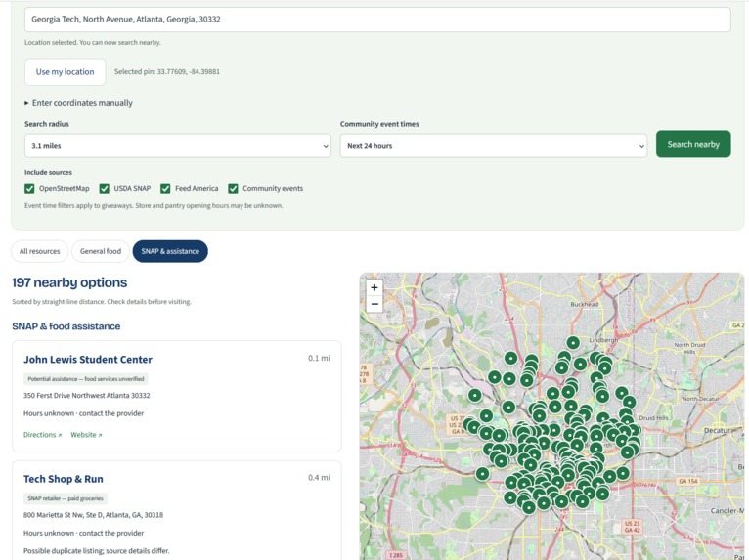
Task: Toggle the Community events source checkbox
Action: pos(233,188)
